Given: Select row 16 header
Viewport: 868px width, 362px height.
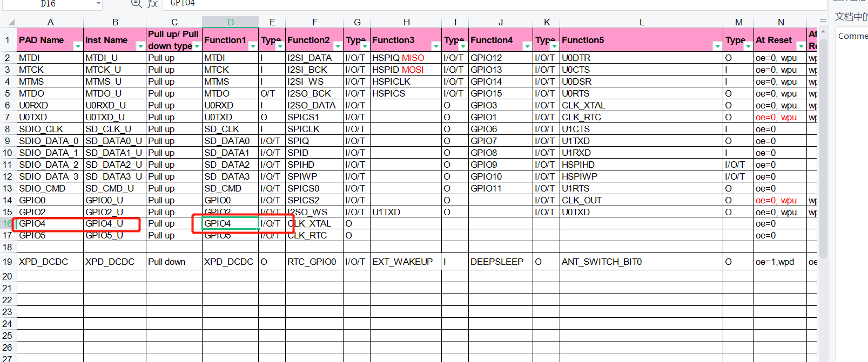Looking at the screenshot, I should (8, 223).
